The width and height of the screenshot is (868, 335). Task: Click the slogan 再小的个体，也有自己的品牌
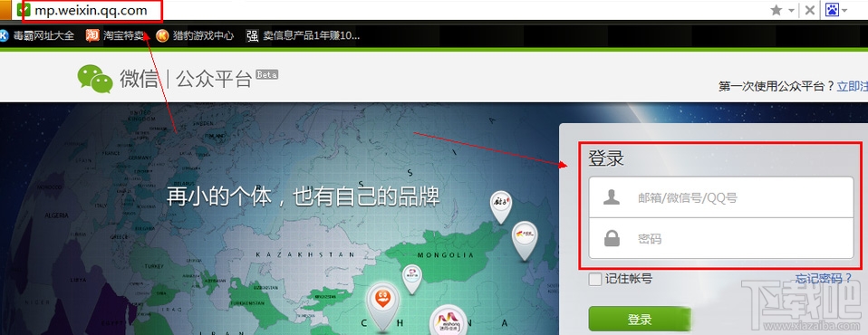click(304, 196)
